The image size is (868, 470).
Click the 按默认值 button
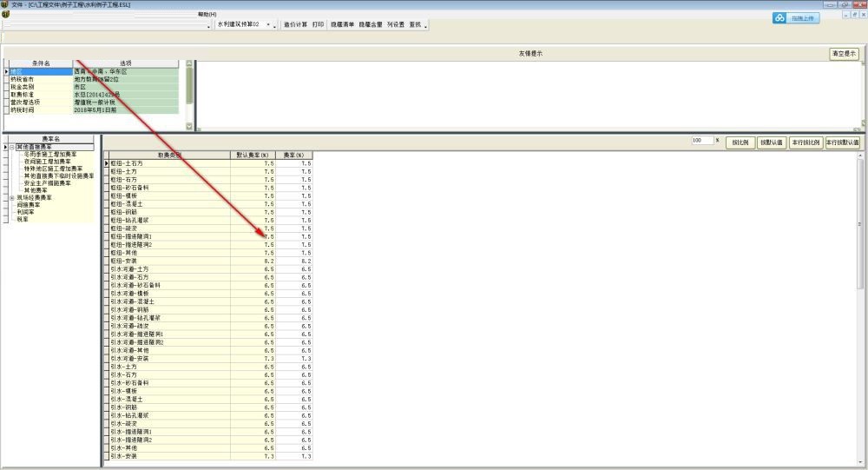pos(771,141)
